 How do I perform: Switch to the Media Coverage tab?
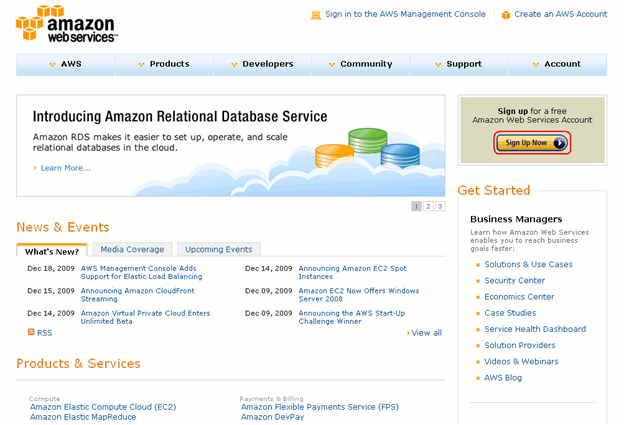point(132,249)
